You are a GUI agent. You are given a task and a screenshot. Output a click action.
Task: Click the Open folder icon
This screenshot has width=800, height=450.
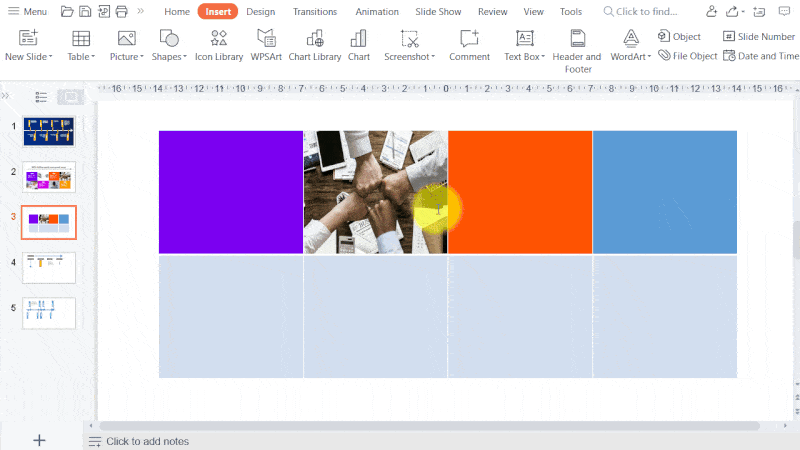[x=66, y=11]
